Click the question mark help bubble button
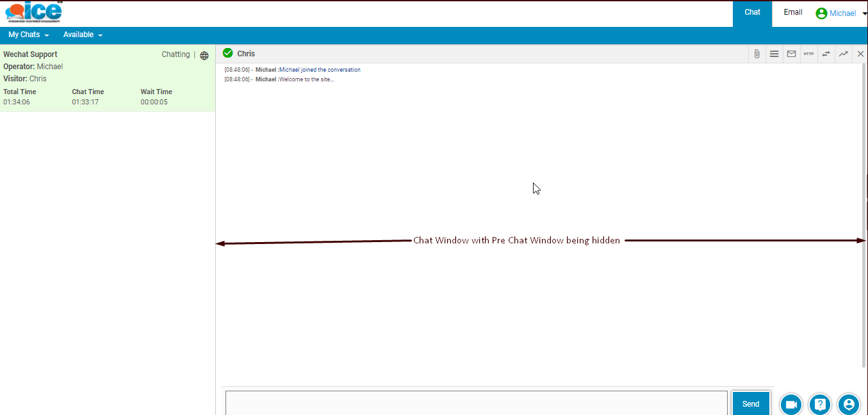 [820, 404]
